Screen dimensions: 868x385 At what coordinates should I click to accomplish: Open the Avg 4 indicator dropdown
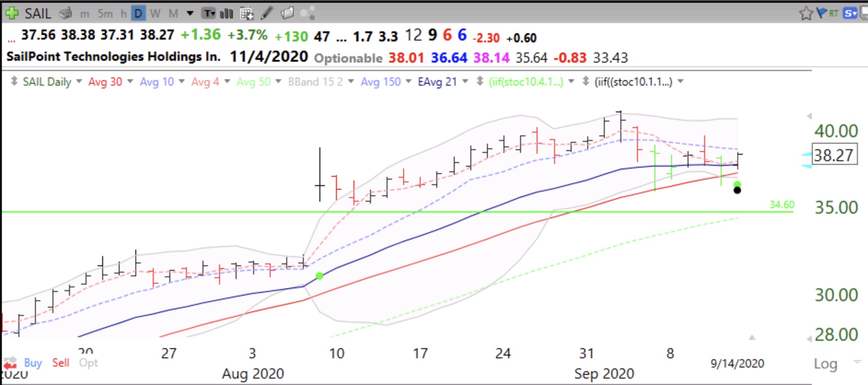pyautogui.click(x=227, y=82)
